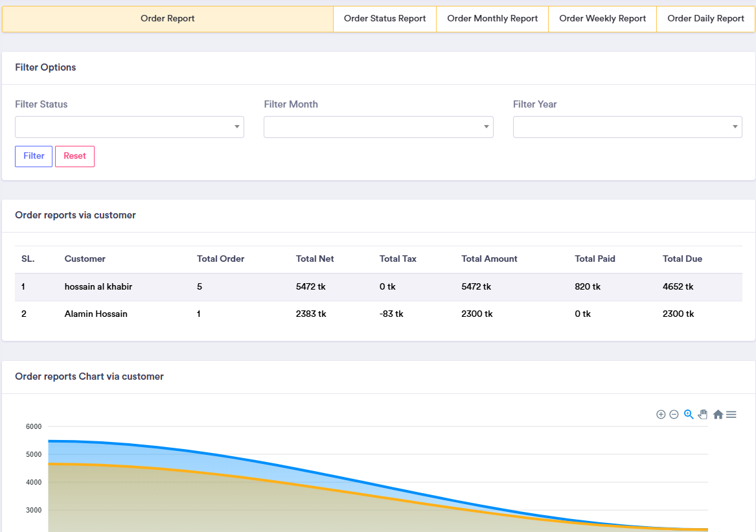
Task: Go to the Order Weekly Report tab
Action: coord(602,19)
